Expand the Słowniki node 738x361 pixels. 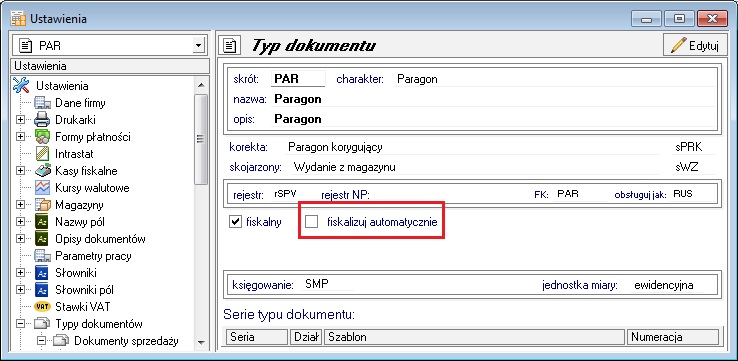tap(20, 273)
